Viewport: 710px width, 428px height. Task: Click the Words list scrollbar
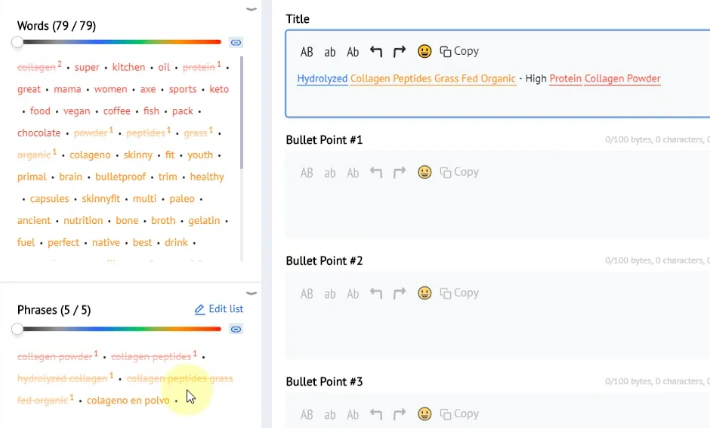241,113
